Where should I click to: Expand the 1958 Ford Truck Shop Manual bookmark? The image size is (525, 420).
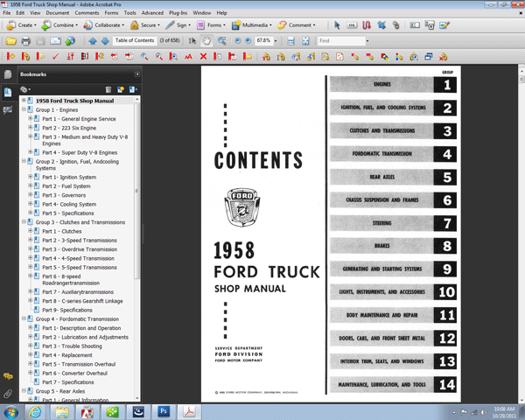pos(25,101)
